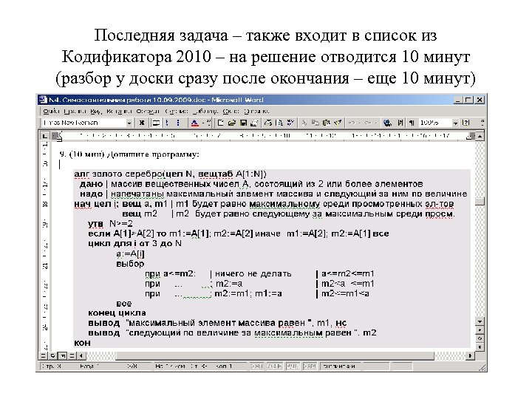Click the vertical scrollbar thumb

pyautogui.click(x=480, y=202)
